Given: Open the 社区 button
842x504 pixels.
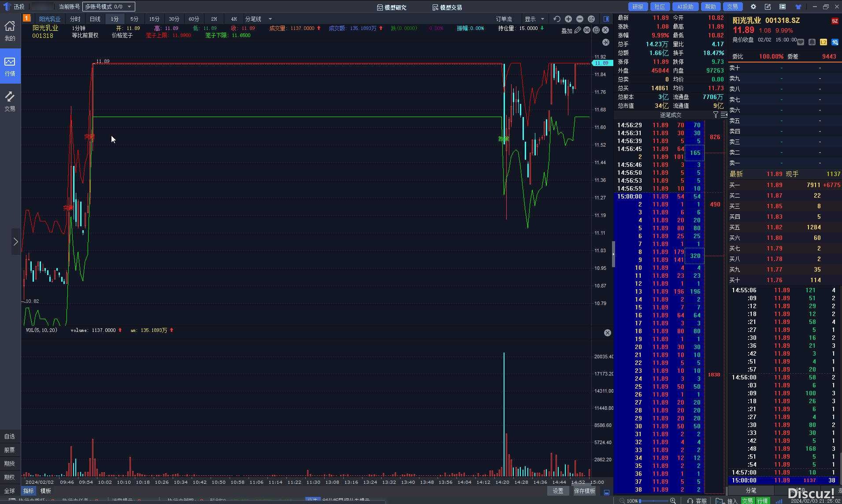Looking at the screenshot, I should point(660,7).
